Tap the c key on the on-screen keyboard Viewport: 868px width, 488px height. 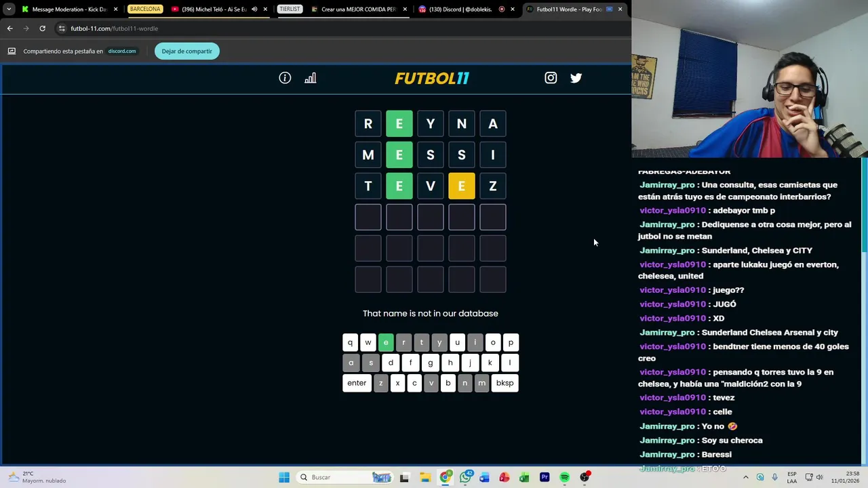pyautogui.click(x=414, y=383)
